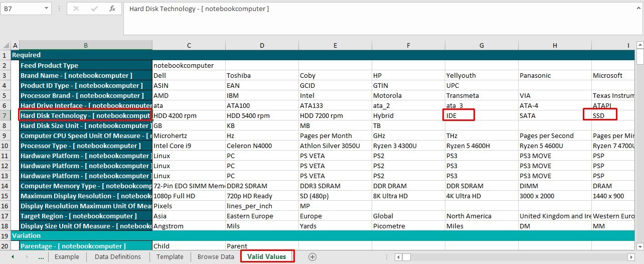644x264 pixels.
Task: Select the 4K Ultra HD cell
Action: pyautogui.click(x=481, y=196)
